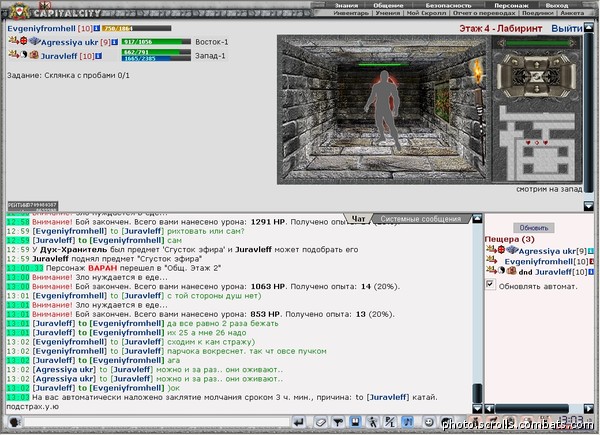Click the Обновить button in player list
Screen dimensions: 600x435
534,228
